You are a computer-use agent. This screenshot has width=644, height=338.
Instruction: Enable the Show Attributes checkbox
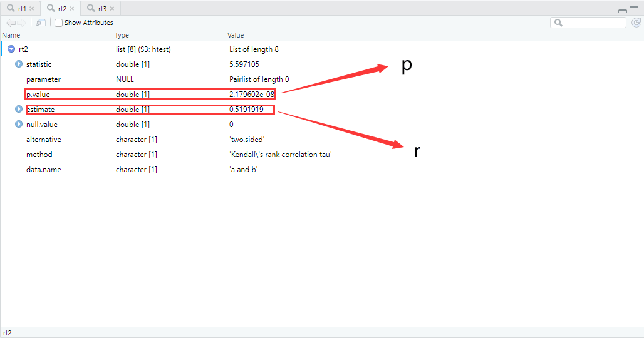(59, 23)
